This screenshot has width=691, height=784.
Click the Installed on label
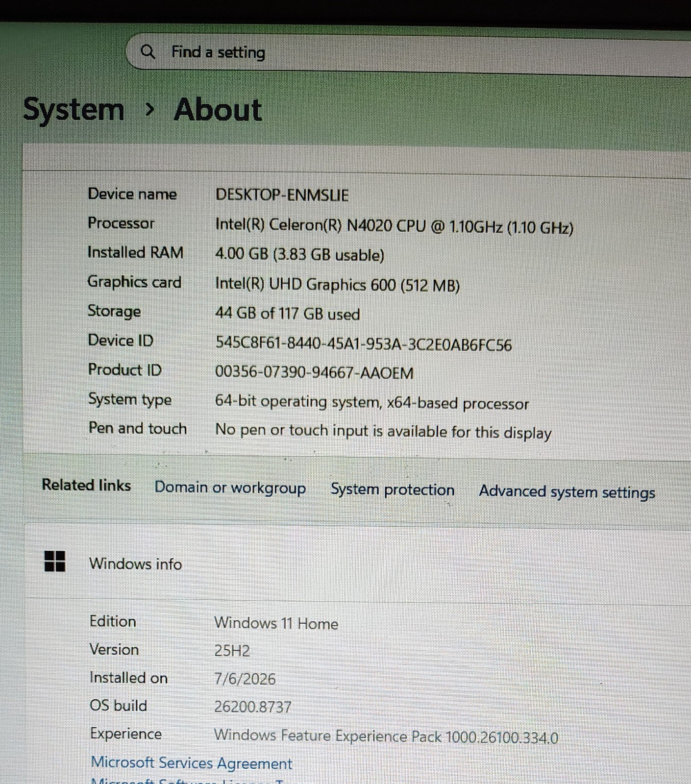pos(128,678)
